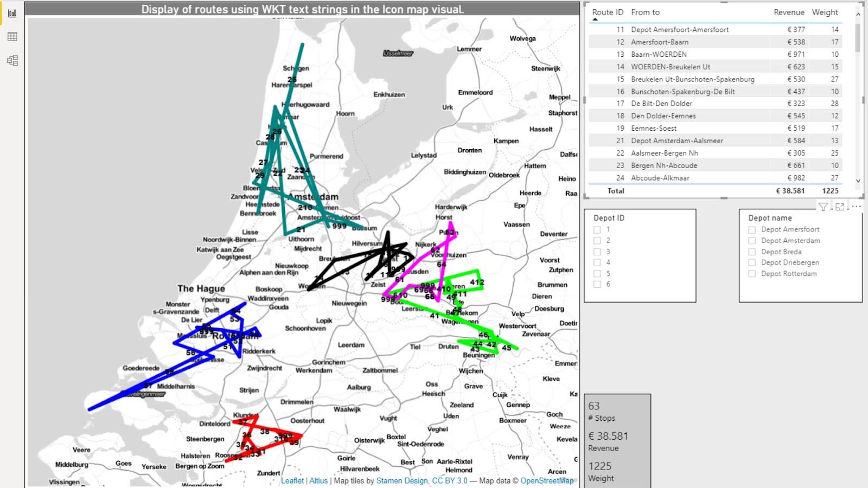Image resolution: width=868 pixels, height=488 pixels.
Task: Click the Revenue card value € 38.581
Action: (x=608, y=436)
